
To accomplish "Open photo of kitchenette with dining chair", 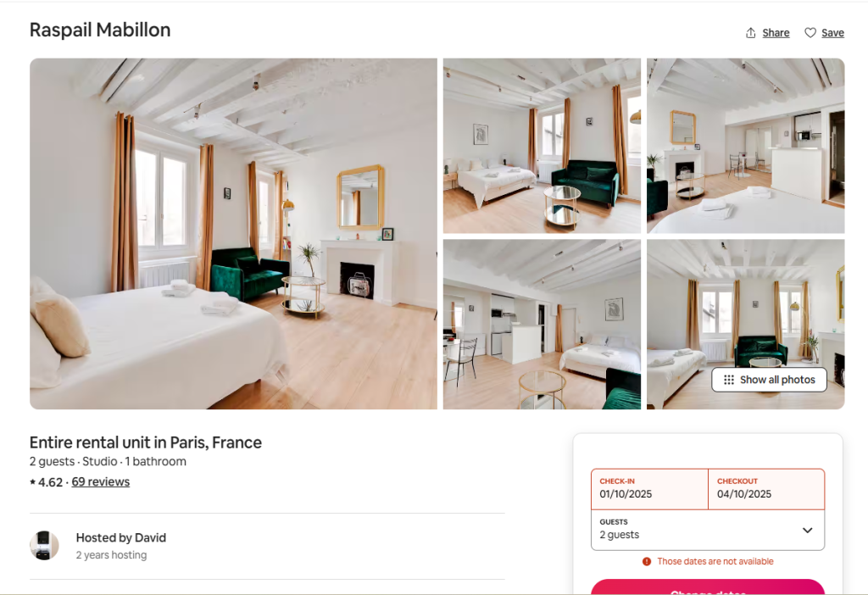I will click(542, 325).
